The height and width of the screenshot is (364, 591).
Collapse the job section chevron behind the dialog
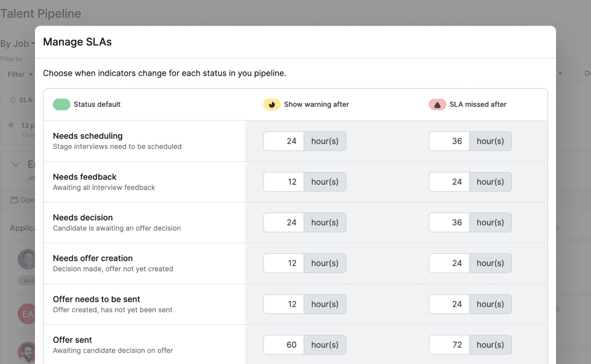[15, 165]
